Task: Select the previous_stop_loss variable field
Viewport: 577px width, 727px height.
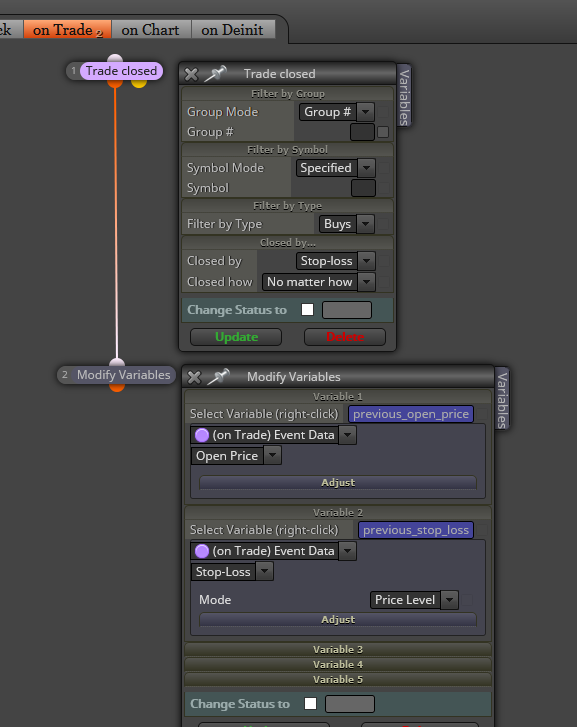Action: [416, 530]
